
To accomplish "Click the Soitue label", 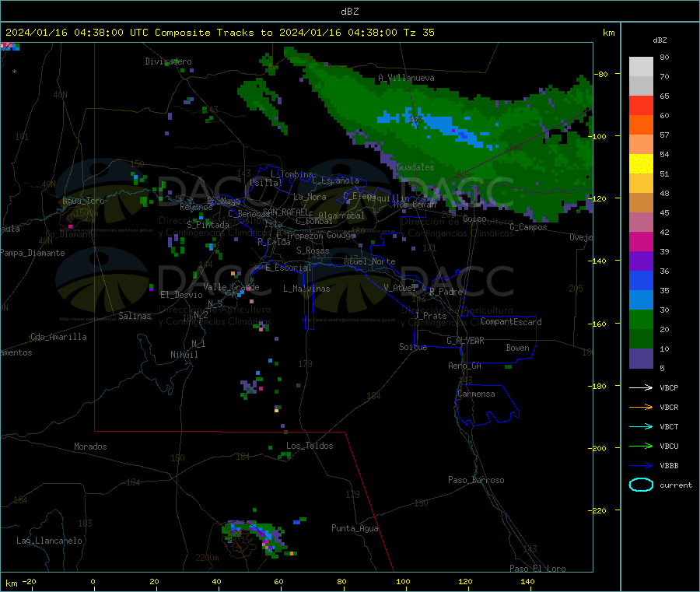I will [413, 347].
